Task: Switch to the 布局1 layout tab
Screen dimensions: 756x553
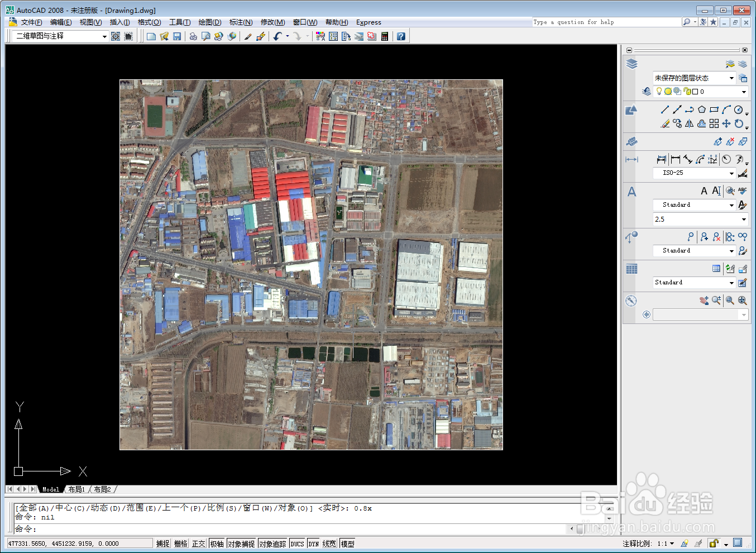Action: click(x=76, y=489)
